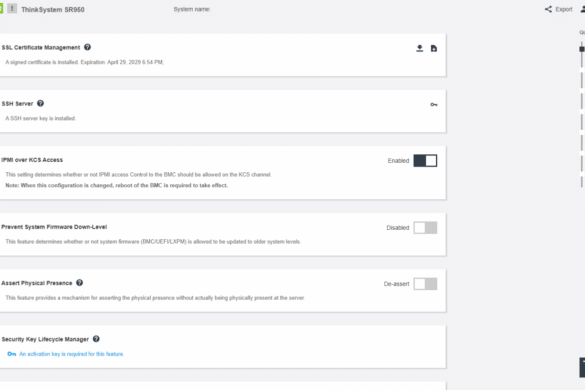This screenshot has width=585, height=390.
Task: Click the System name label
Action: [x=192, y=9]
